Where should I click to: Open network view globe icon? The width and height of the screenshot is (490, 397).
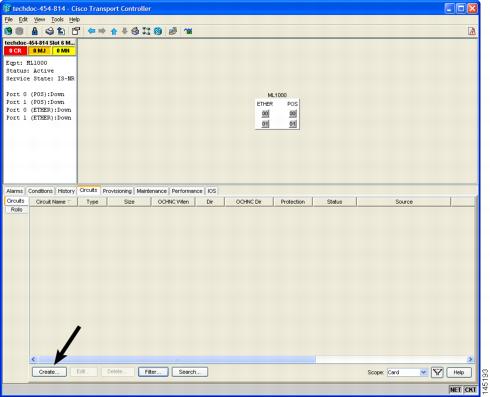[158, 31]
